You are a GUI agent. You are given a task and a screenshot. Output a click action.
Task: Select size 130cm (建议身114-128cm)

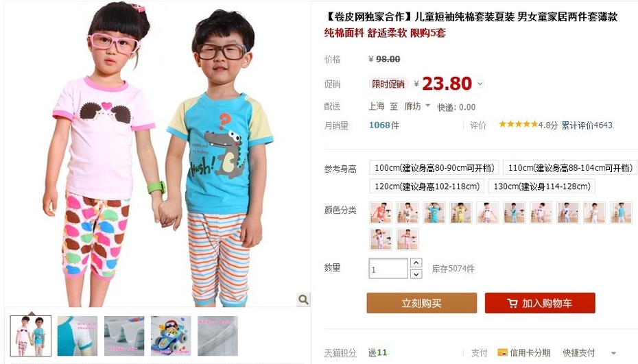(x=541, y=186)
